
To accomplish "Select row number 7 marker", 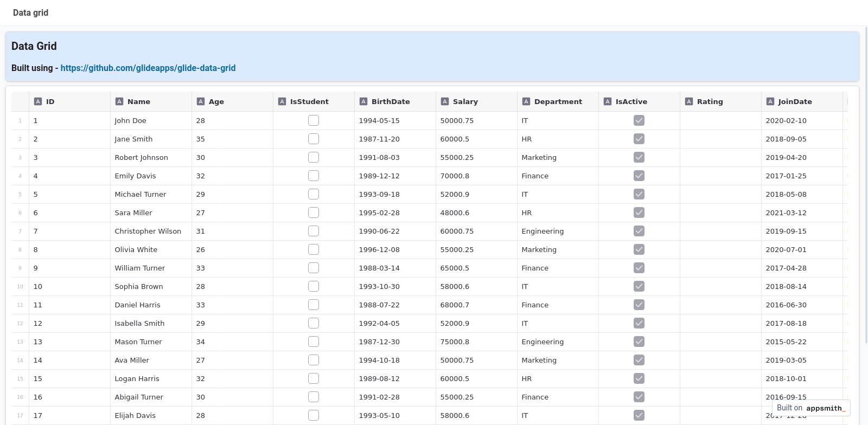I will point(20,231).
